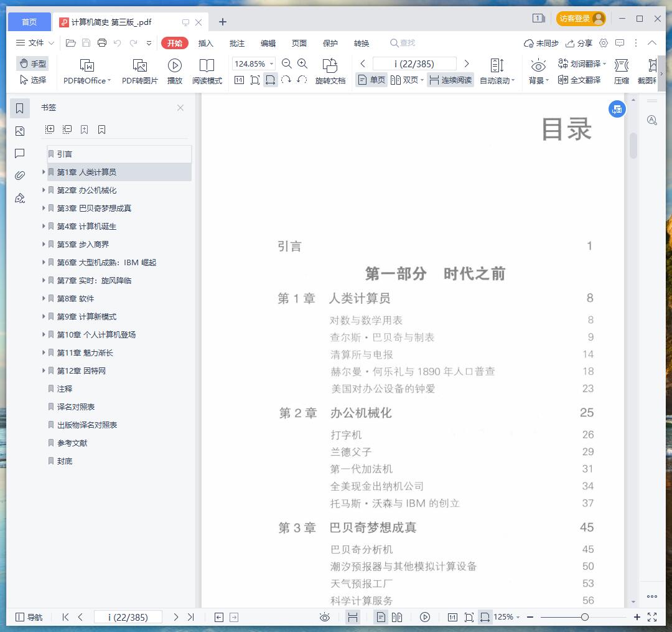Click the vertical scrollbar thumb of the document
Screen dimensions: 672x632
pos(633,146)
